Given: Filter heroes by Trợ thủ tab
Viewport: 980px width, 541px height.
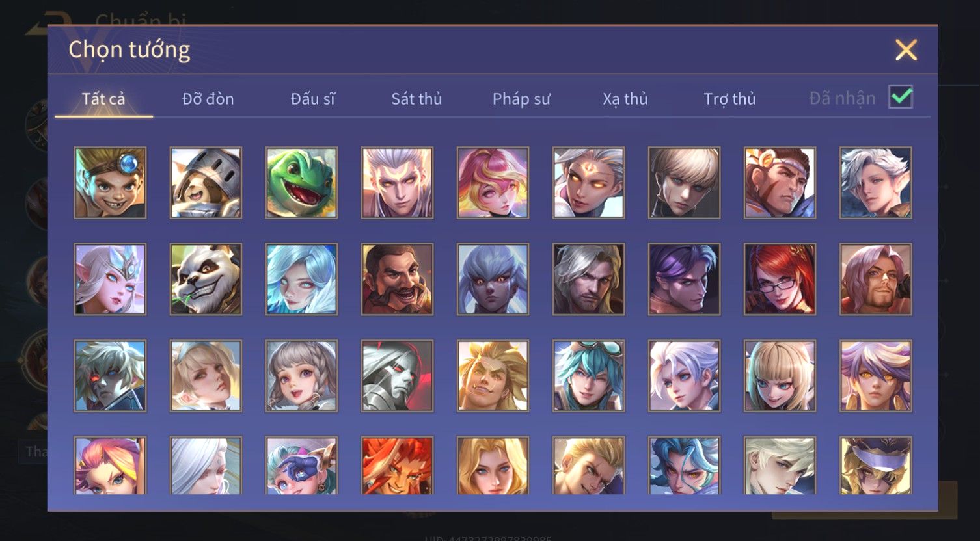Looking at the screenshot, I should point(729,99).
